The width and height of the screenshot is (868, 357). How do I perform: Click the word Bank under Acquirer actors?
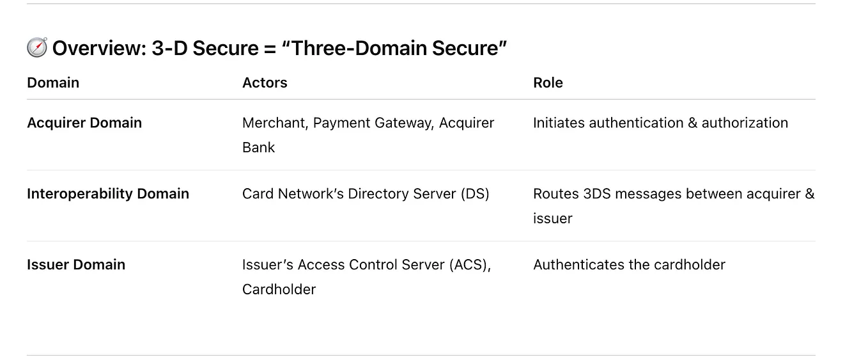258,147
